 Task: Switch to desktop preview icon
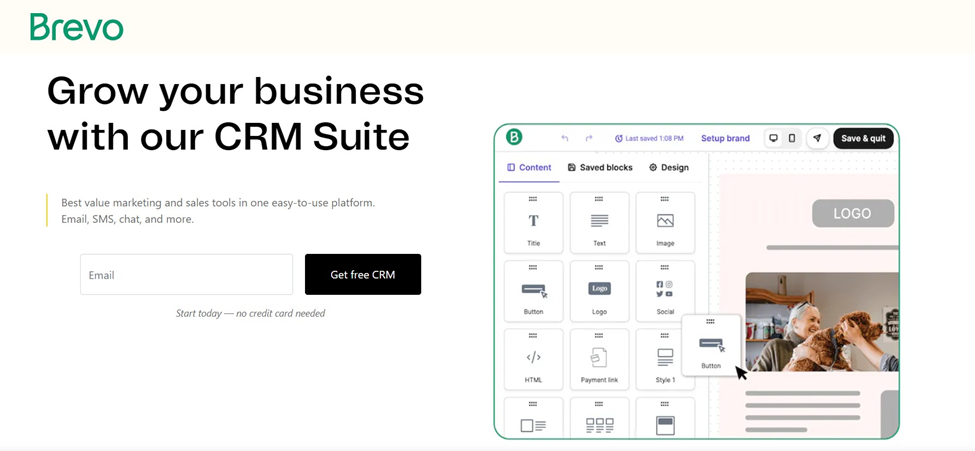tap(774, 138)
